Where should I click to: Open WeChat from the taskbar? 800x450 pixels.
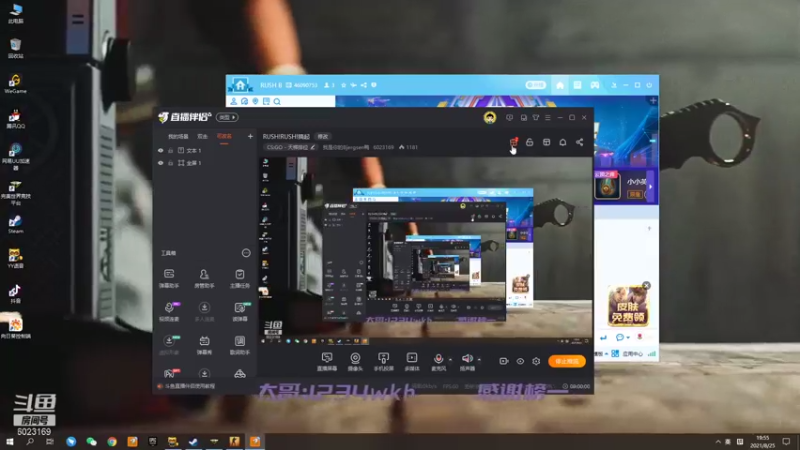point(91,442)
